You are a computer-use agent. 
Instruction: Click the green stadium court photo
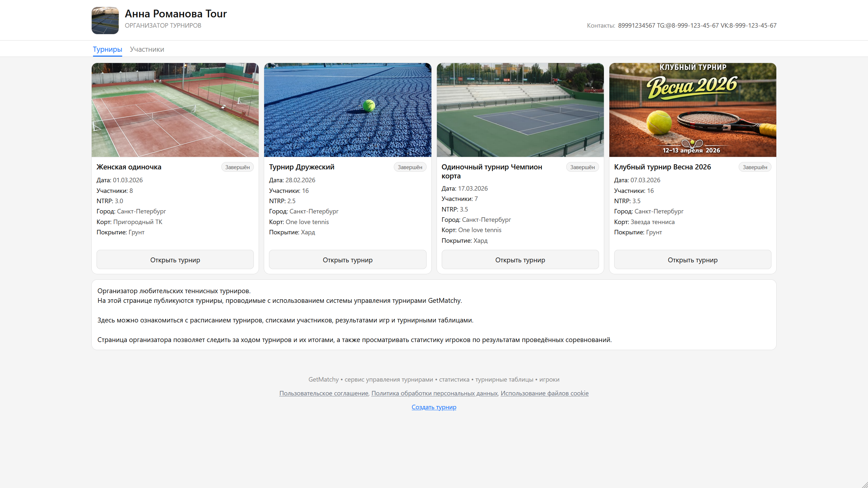click(x=520, y=110)
